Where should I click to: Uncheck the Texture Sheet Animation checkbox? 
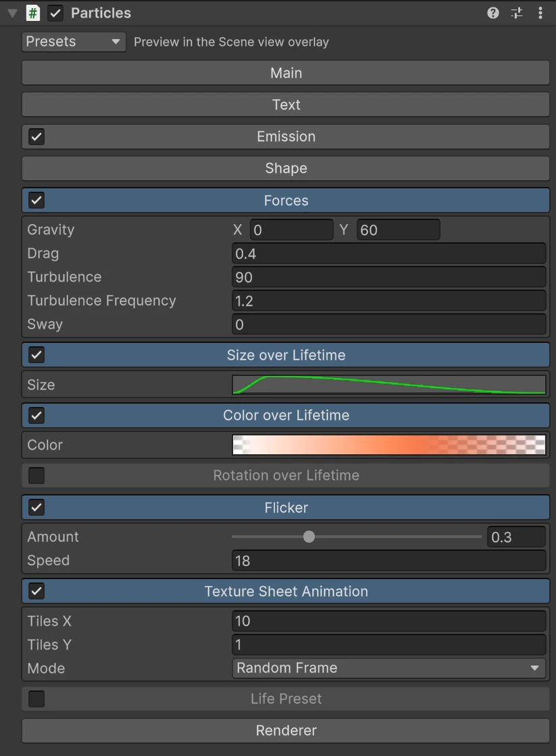click(36, 591)
